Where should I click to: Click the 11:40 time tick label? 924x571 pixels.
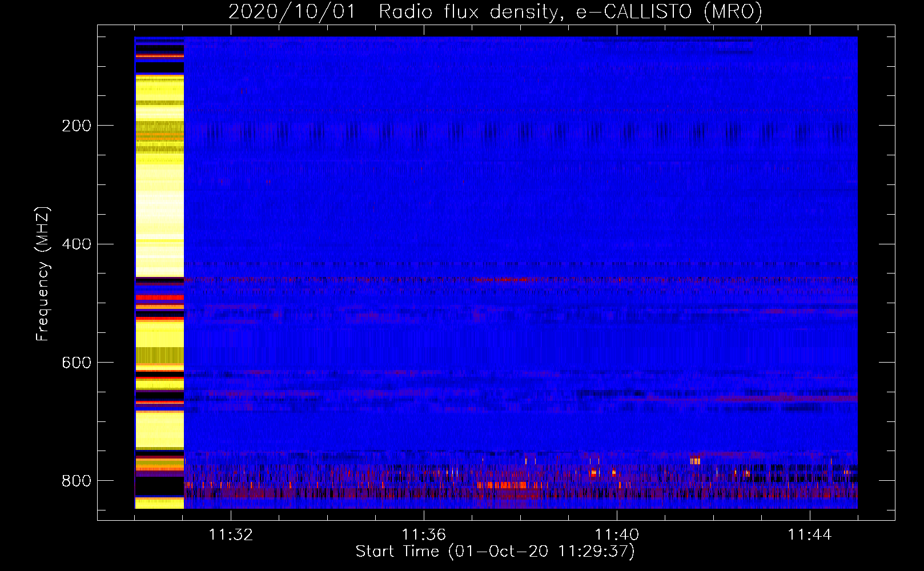click(617, 535)
